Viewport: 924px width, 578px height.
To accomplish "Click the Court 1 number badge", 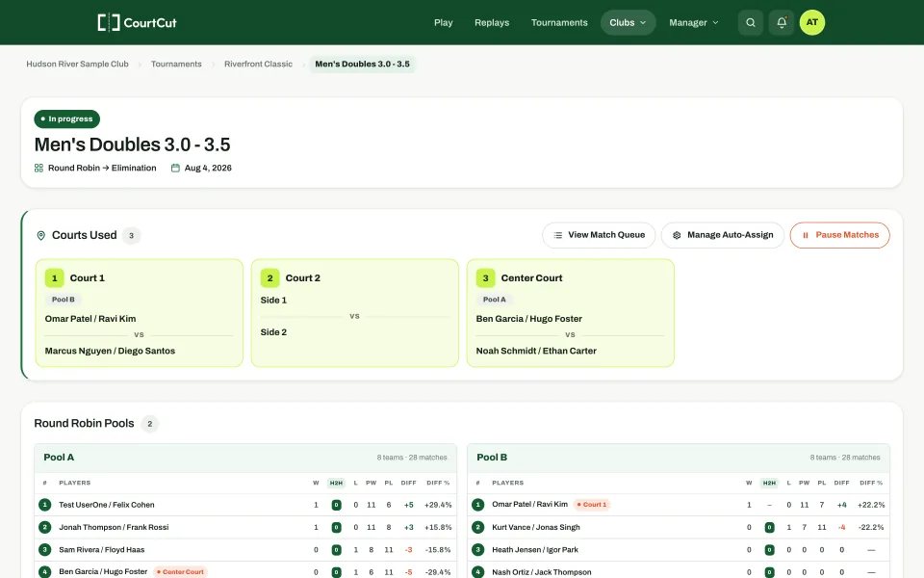I will pos(54,277).
